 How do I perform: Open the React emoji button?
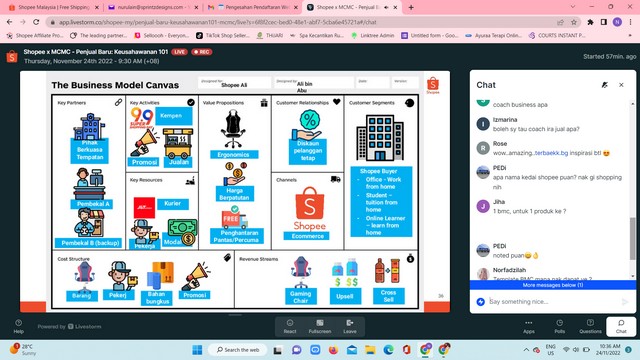coord(290,327)
